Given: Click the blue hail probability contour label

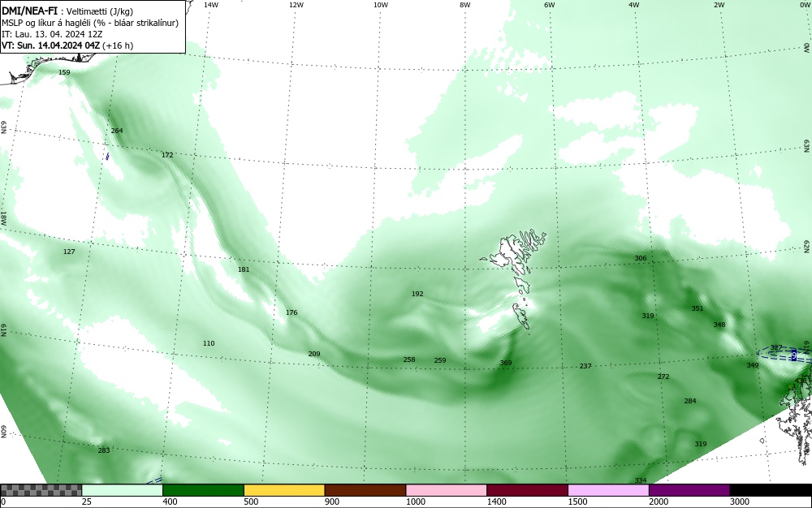Looking at the screenshot, I should 794,355.
